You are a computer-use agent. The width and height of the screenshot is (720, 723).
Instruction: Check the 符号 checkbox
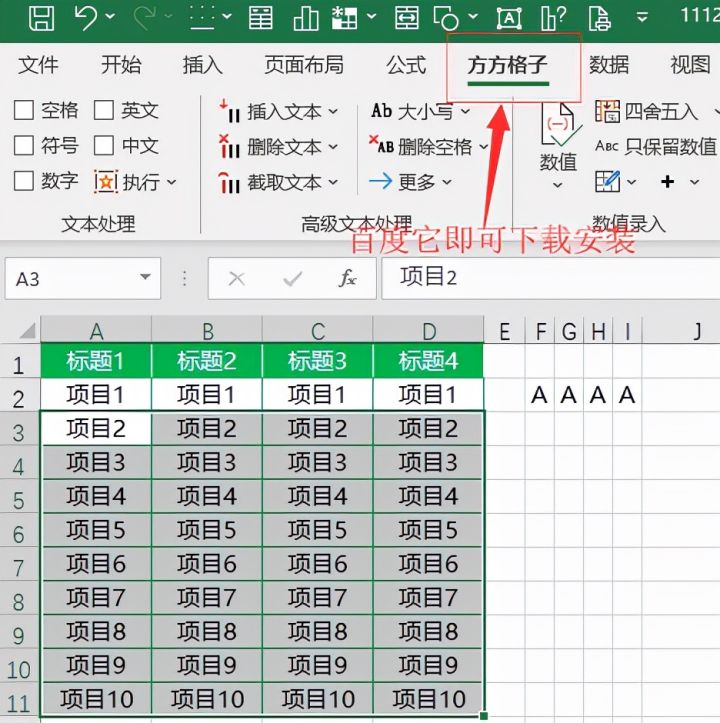pyautogui.click(x=24, y=146)
